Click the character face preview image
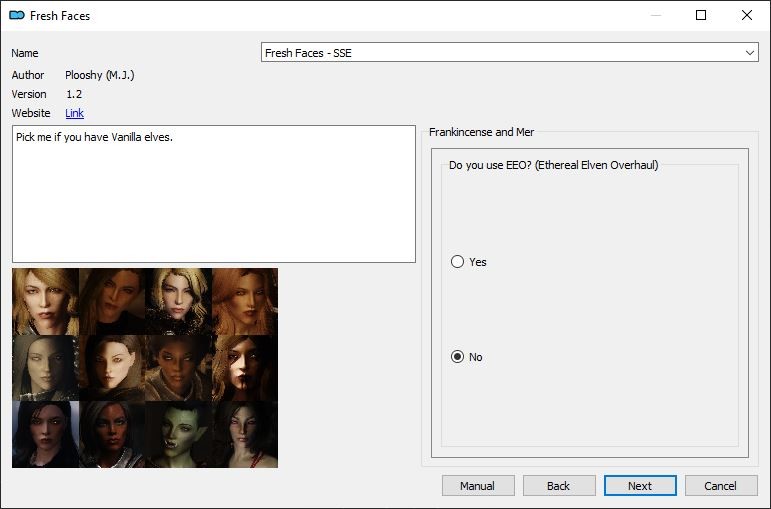Viewport: 771px width, 509px height. click(145, 368)
